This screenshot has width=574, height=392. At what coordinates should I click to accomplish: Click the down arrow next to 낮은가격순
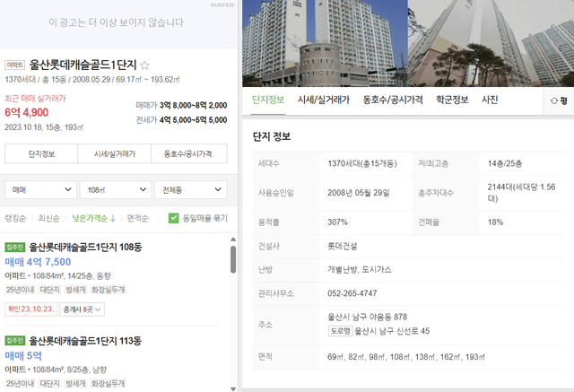113,219
